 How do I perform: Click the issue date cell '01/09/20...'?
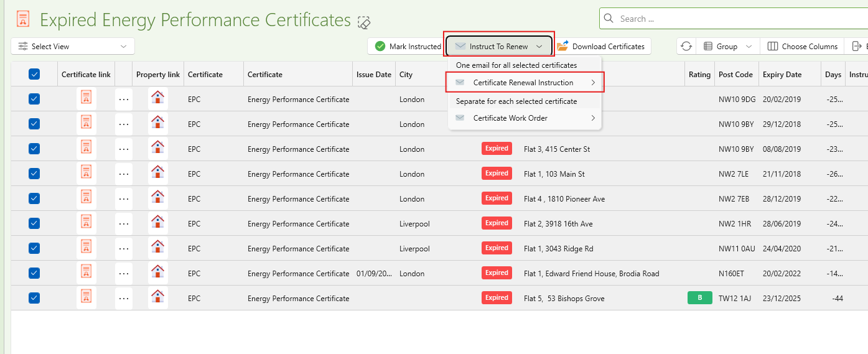tap(374, 273)
